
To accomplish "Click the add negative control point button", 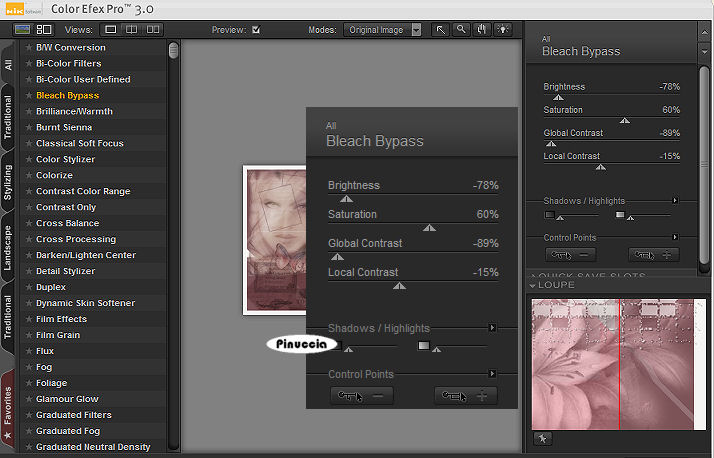I will [x=570, y=255].
